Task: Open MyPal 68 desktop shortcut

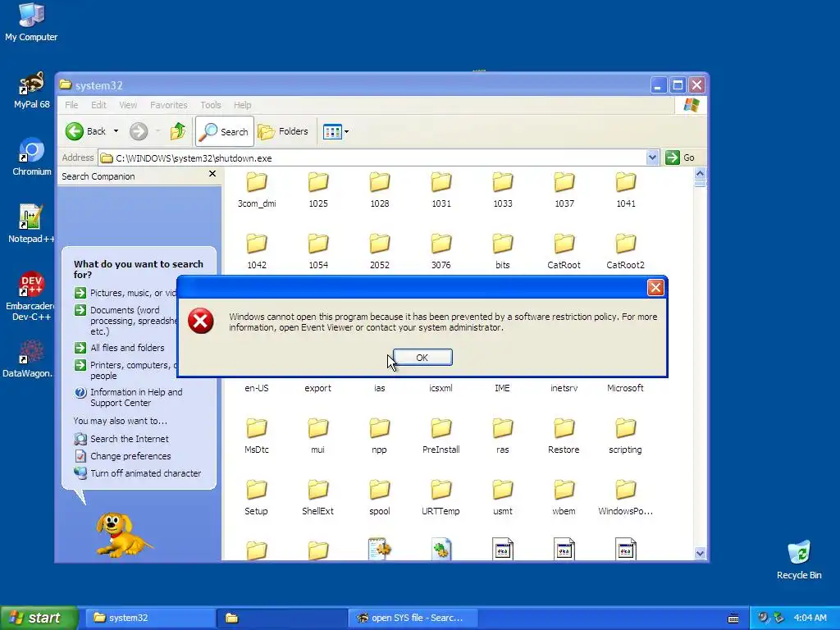Action: pyautogui.click(x=31, y=90)
